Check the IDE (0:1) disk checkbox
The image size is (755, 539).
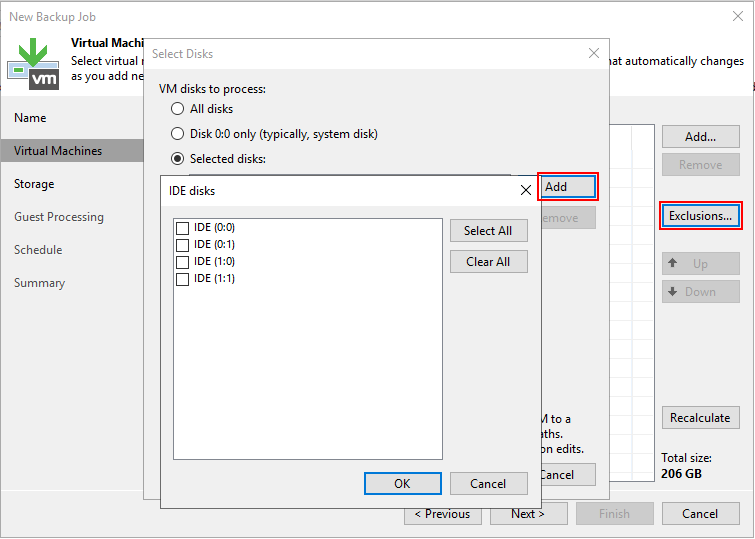(182, 245)
